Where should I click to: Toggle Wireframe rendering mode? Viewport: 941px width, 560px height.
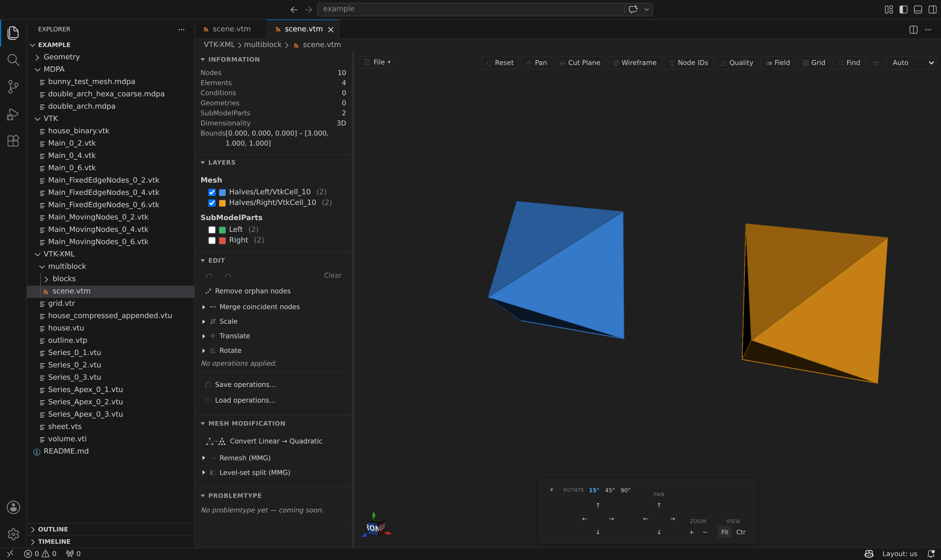tap(635, 63)
